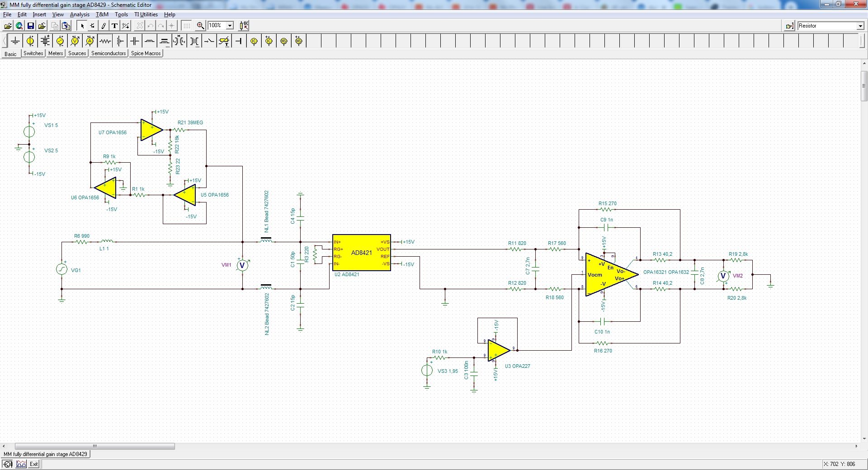Viewport: 868px width, 470px height.
Task: Select the MM fully differential gain stage sheet tab
Action: coord(46,454)
